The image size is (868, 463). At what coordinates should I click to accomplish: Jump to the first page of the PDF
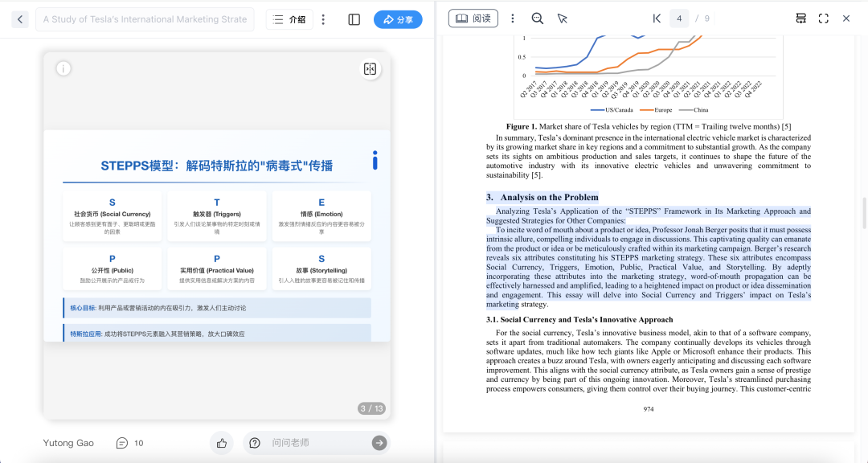[x=656, y=18]
